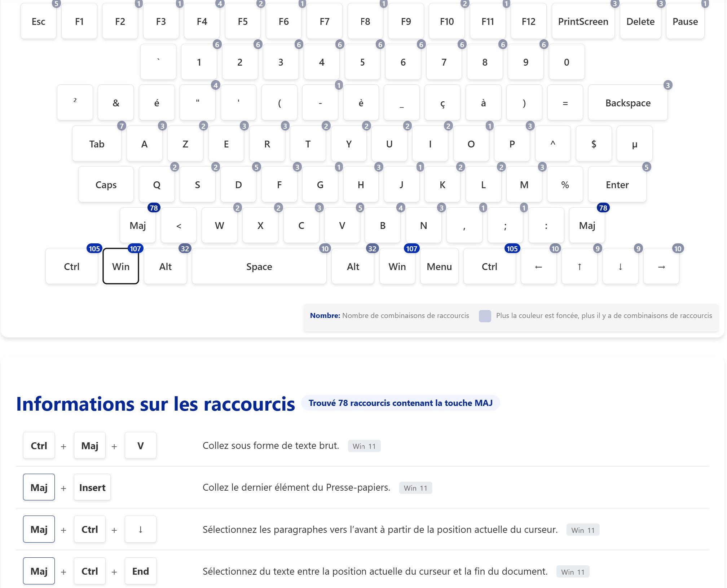Click the 'Trouvé 78 raccourcis' badge
This screenshot has width=727, height=588.
point(401,403)
